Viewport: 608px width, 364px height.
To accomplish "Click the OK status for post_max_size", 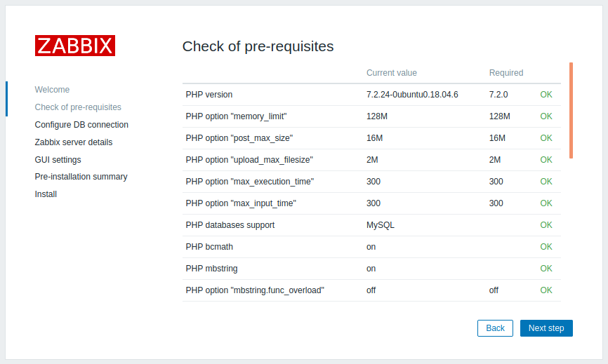I will click(546, 138).
